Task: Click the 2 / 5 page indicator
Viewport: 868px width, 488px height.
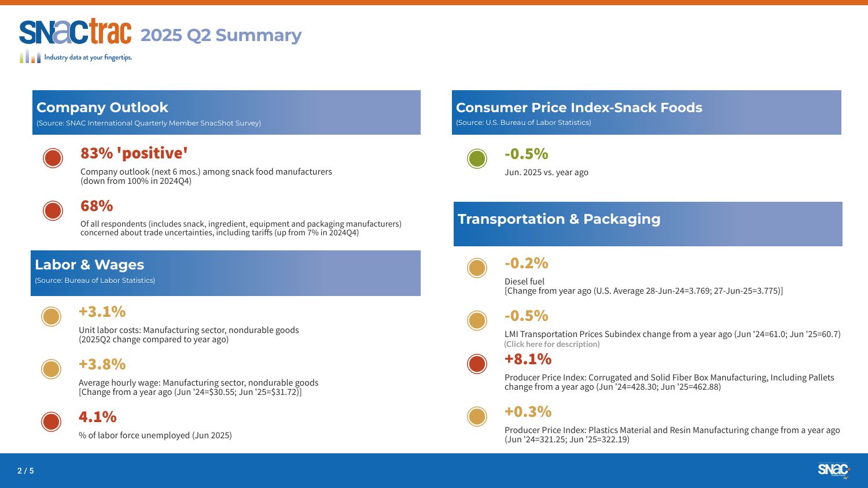Action: tap(25, 471)
